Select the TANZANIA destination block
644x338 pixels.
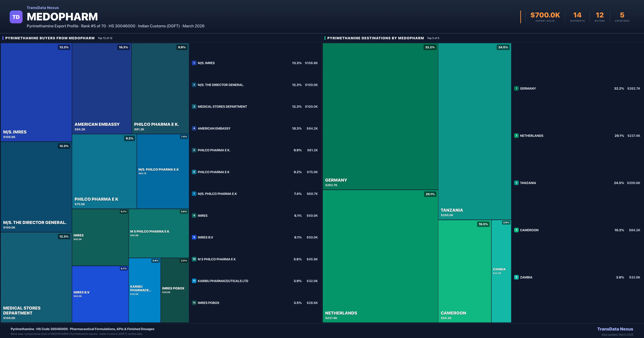coord(475,131)
